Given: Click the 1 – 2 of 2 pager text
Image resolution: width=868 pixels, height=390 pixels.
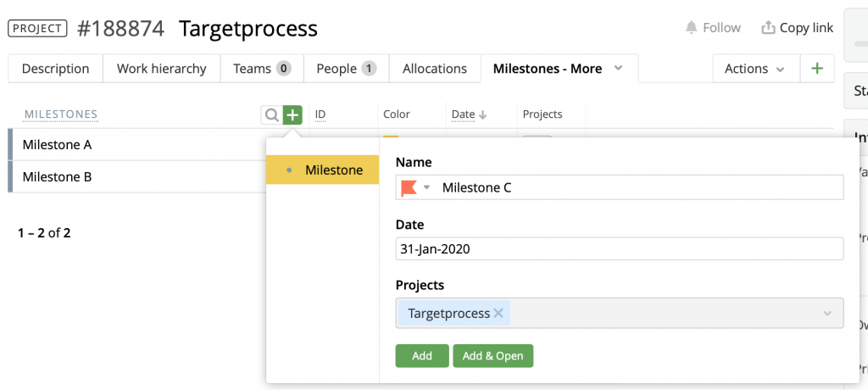Looking at the screenshot, I should tap(44, 233).
